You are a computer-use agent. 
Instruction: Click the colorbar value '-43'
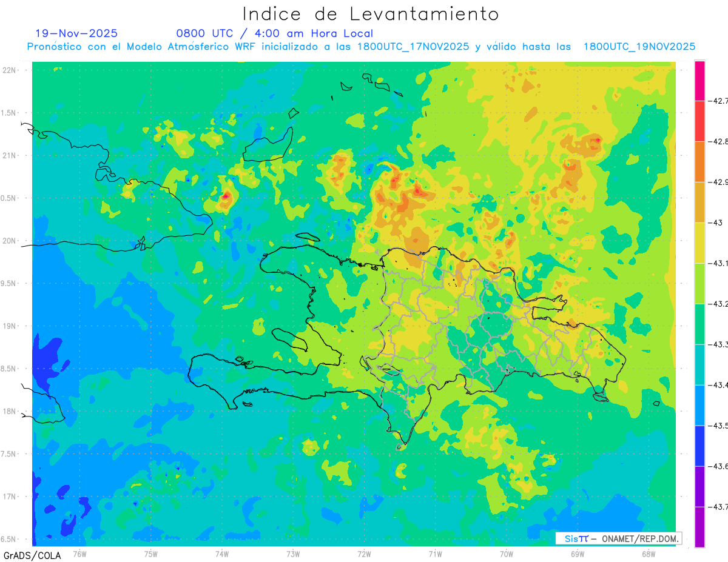(x=716, y=222)
